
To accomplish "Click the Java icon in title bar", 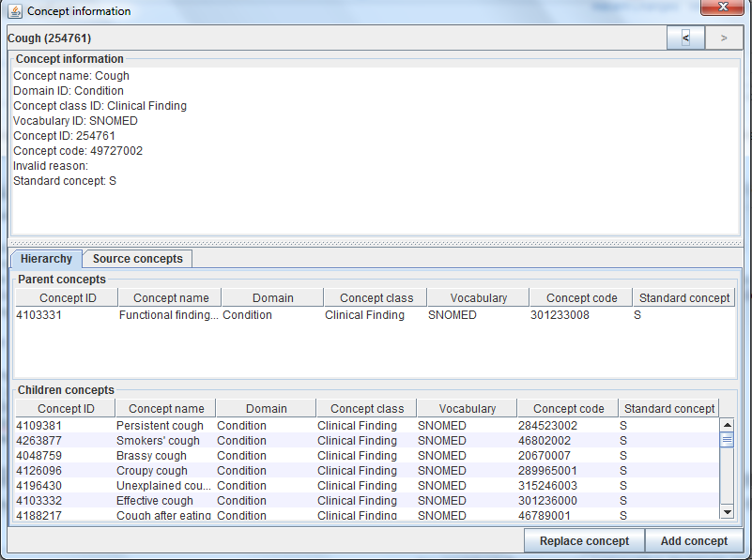I will (x=13, y=11).
